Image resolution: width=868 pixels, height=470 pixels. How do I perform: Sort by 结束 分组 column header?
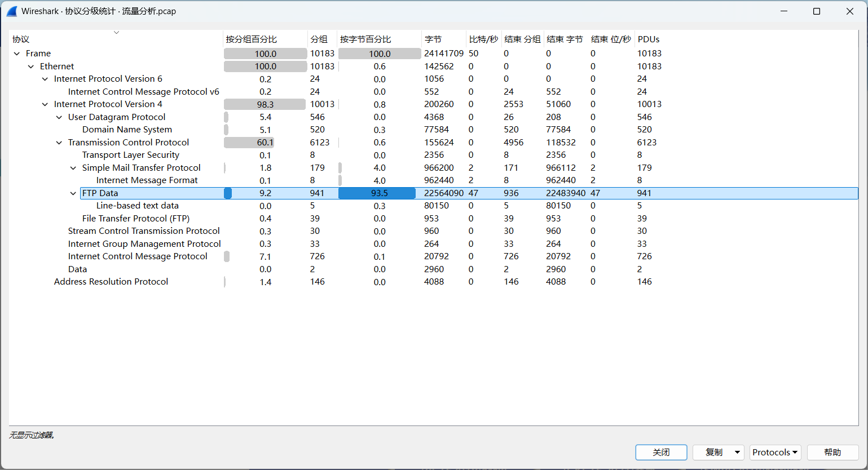point(522,39)
